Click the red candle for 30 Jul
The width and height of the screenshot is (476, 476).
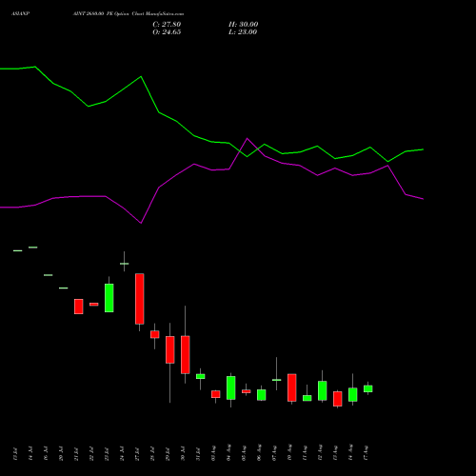coord(186,355)
